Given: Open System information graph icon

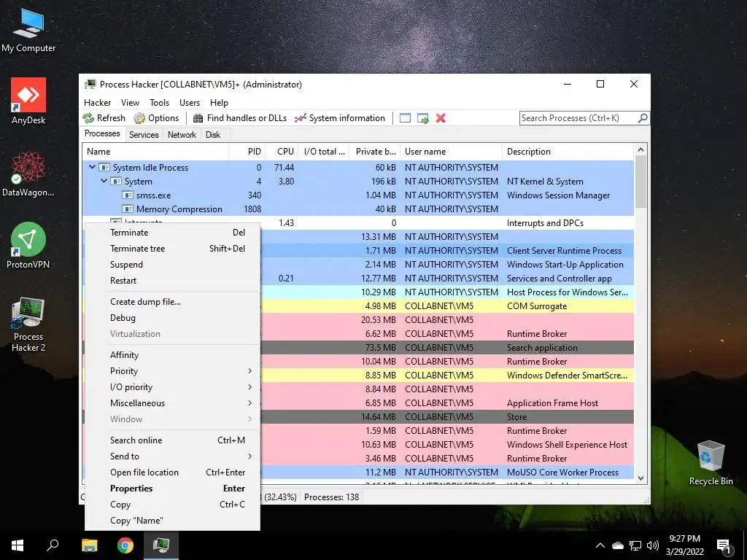Looking at the screenshot, I should click(x=300, y=118).
